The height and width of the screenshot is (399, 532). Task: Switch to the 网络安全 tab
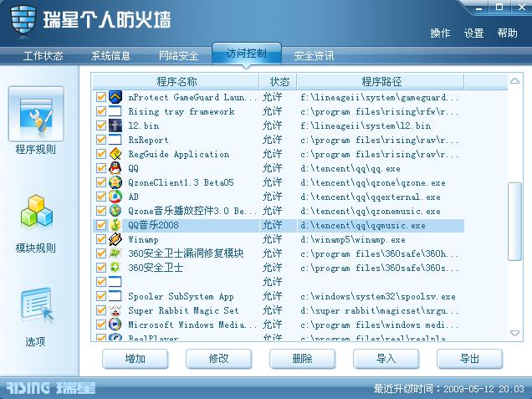[178, 56]
